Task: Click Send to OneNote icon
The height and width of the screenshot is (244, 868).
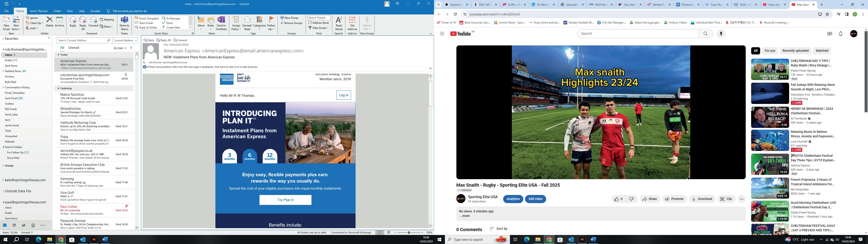Action: 221,23
